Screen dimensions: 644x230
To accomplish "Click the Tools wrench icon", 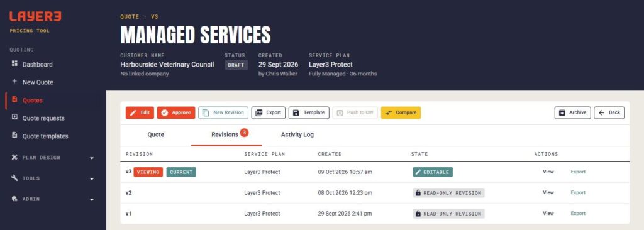I will coord(15,178).
